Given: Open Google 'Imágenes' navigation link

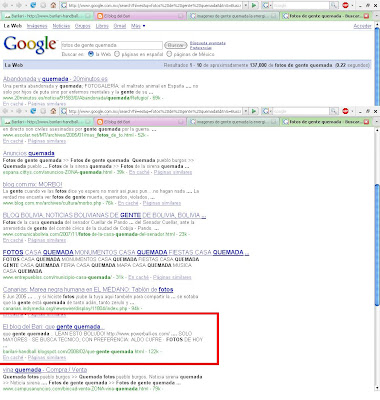Looking at the screenshot, I should point(37,26).
